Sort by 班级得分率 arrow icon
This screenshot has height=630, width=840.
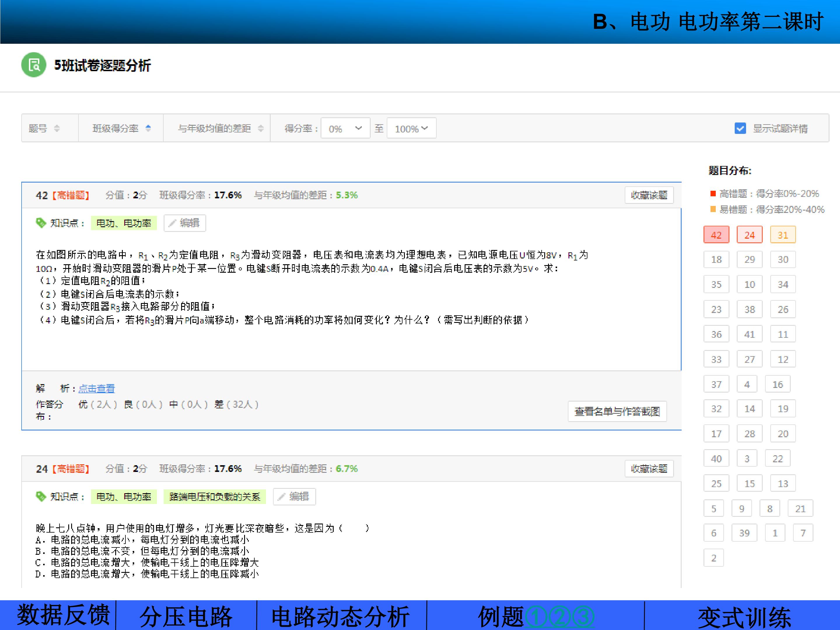(x=148, y=128)
